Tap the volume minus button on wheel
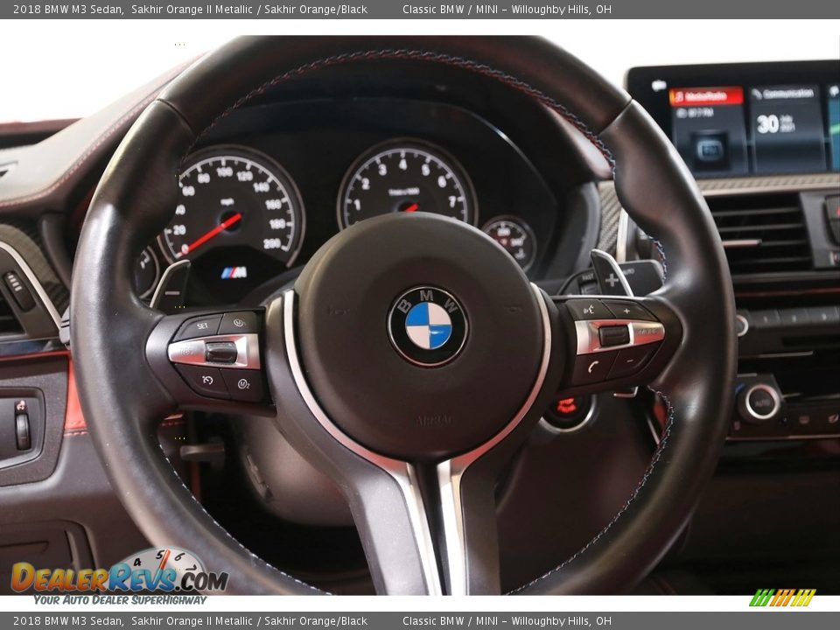The image size is (840, 630). pyautogui.click(x=631, y=361)
